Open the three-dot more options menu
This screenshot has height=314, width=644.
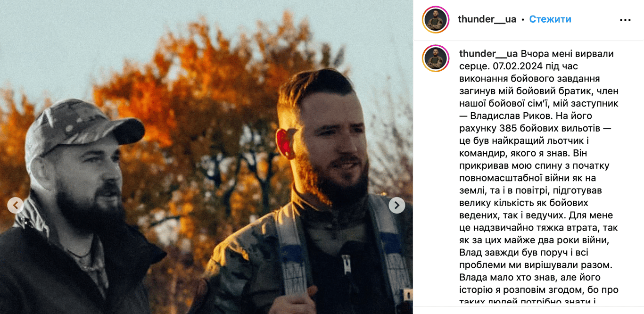pyautogui.click(x=625, y=20)
